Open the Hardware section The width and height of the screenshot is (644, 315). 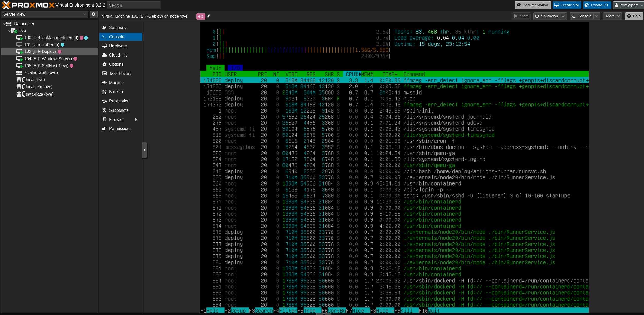click(x=121, y=46)
